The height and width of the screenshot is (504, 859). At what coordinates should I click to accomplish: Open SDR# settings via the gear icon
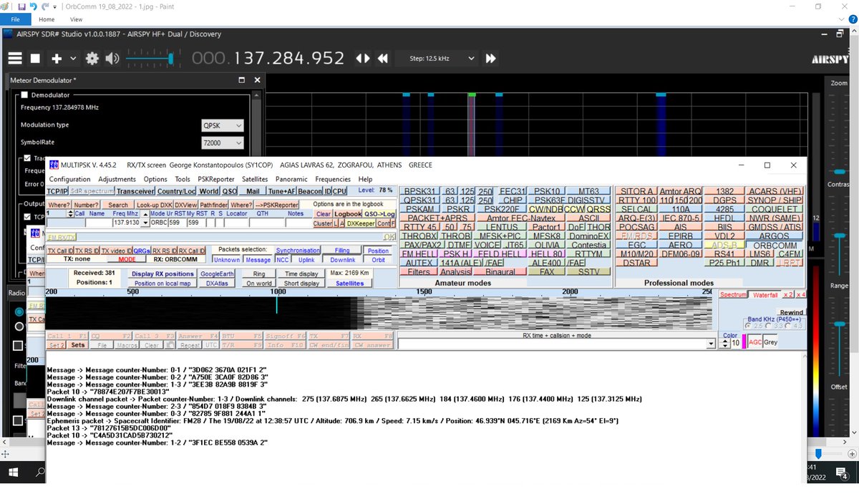(91, 58)
